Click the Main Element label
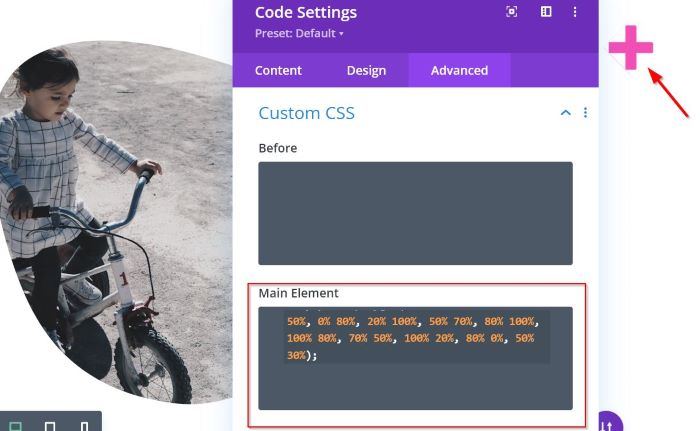 pos(298,293)
